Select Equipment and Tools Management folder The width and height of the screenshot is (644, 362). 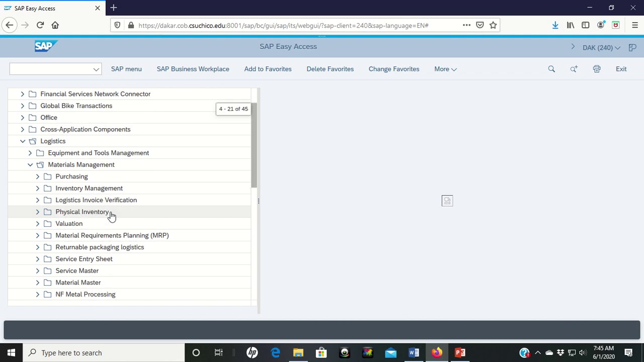pyautogui.click(x=99, y=153)
